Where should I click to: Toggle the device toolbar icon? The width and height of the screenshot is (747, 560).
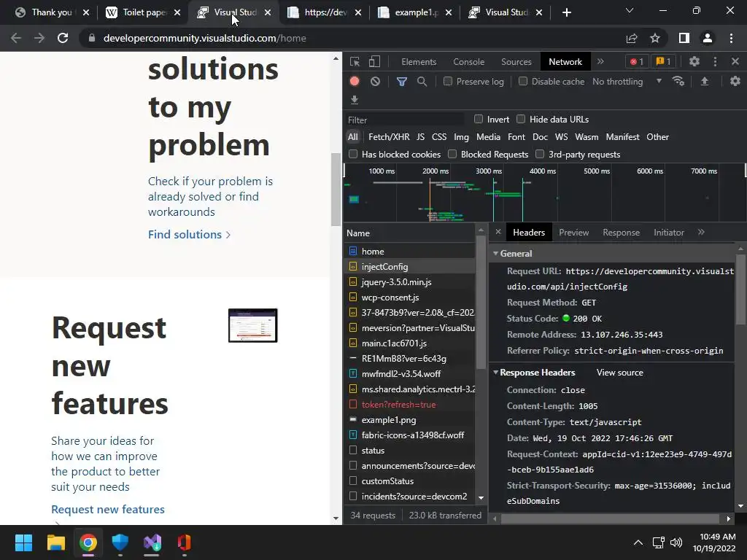[x=374, y=61]
